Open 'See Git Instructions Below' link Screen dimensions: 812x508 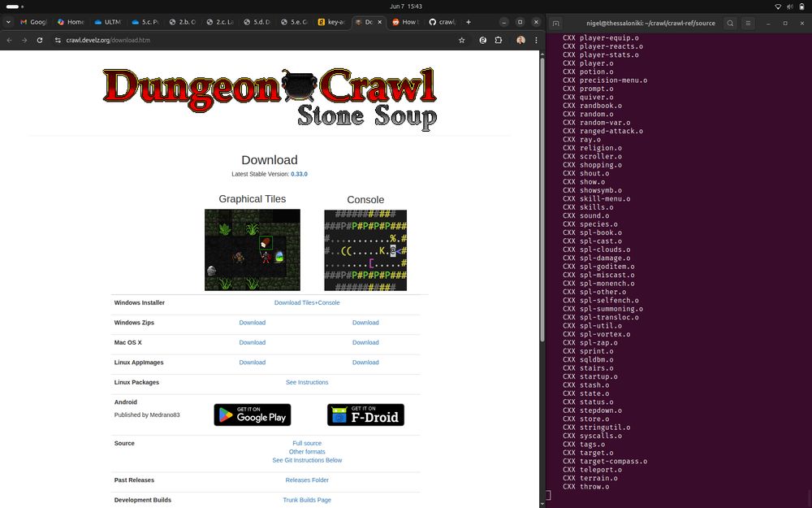pyautogui.click(x=307, y=460)
